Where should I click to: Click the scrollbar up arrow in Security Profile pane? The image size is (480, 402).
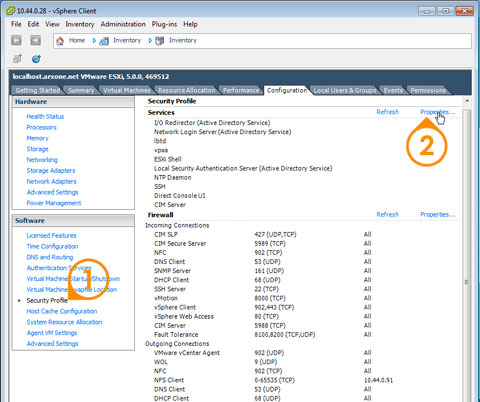coord(467,101)
